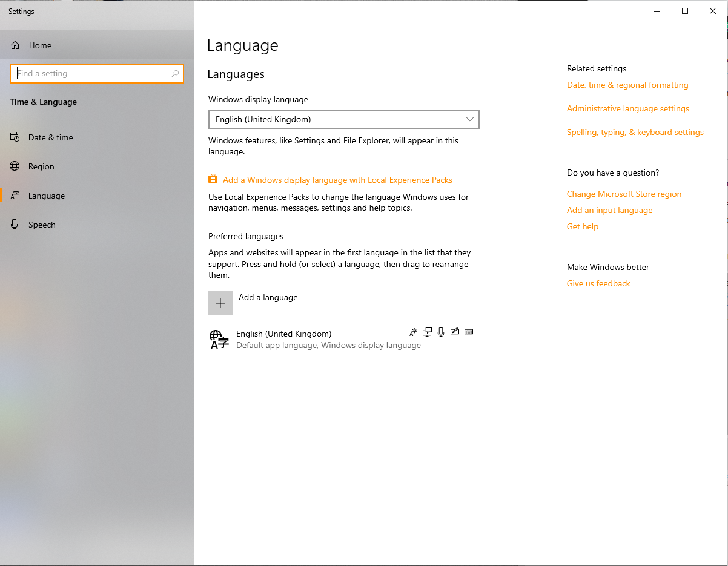Click the store icon beside Local Experience Packs
The image size is (728, 566).
213,179
